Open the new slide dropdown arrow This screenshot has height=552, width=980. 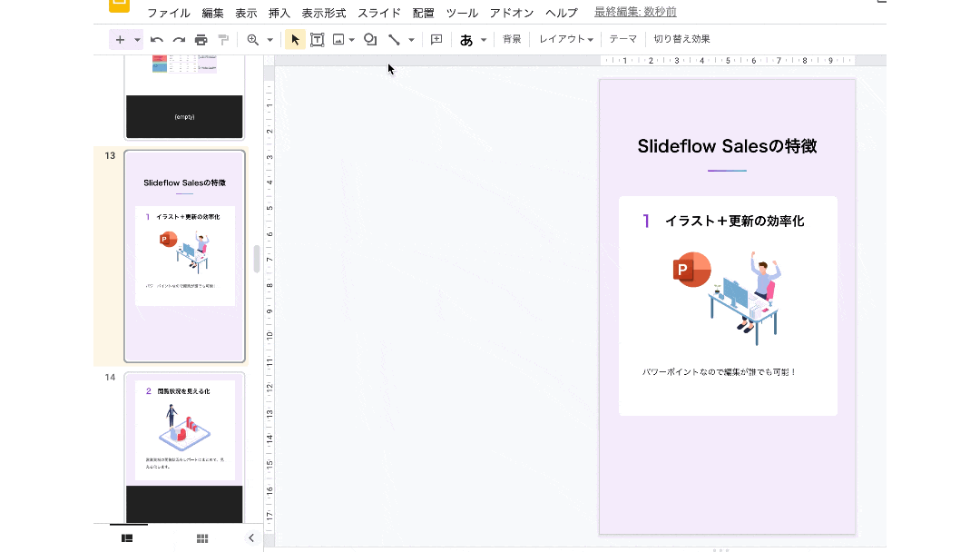138,40
